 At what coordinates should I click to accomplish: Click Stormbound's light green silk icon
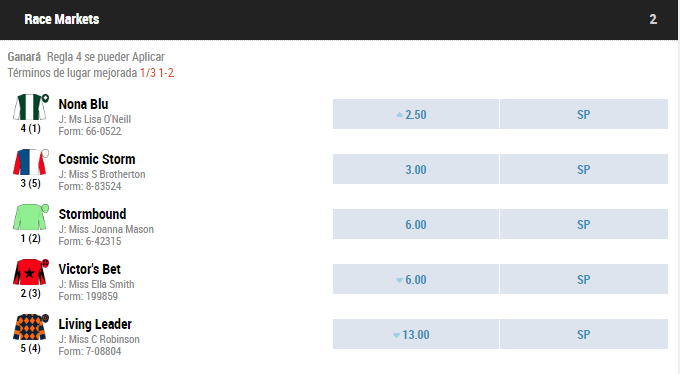click(x=30, y=217)
